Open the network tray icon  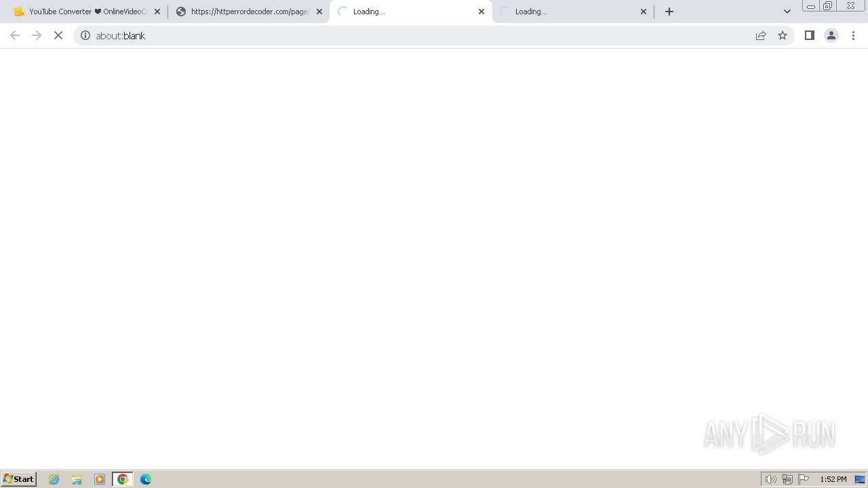pyautogui.click(x=787, y=479)
